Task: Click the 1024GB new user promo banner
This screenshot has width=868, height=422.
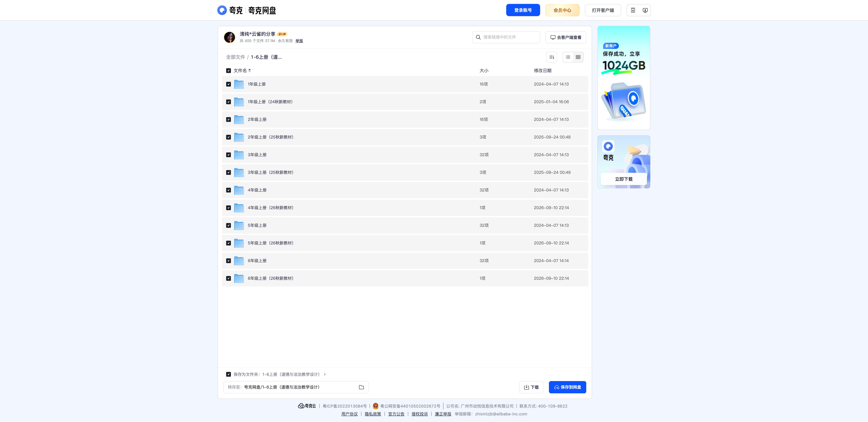Action: tap(624, 78)
